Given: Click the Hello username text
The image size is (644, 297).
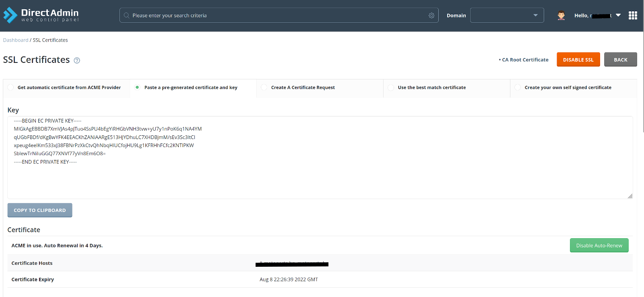Looking at the screenshot, I should pos(593,15).
